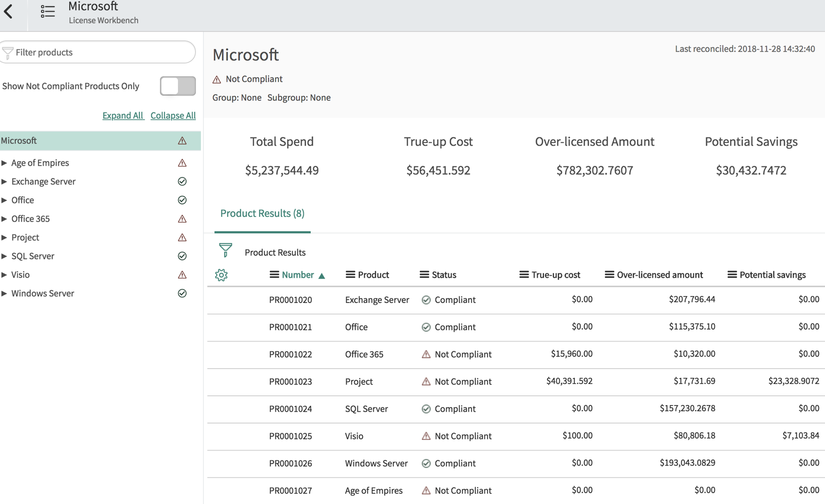Image resolution: width=825 pixels, height=504 pixels.
Task: Click SQL Server label in sidebar tree
Action: coord(33,256)
